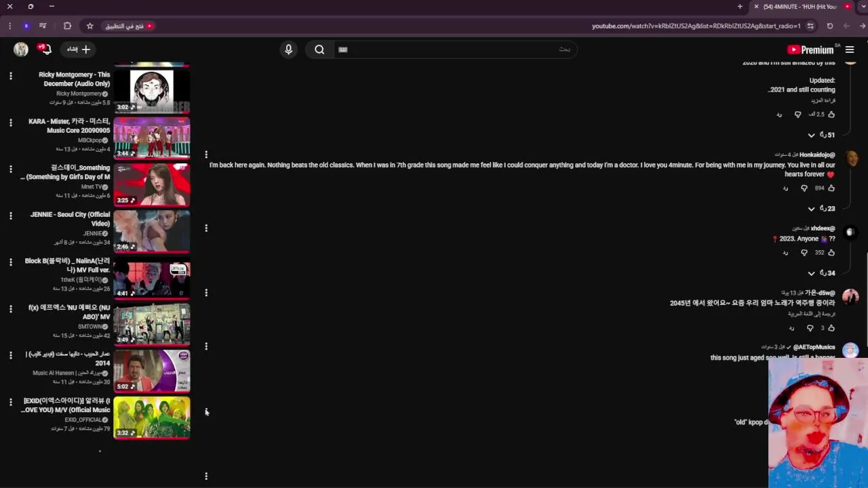Viewport: 868px width, 488px height.
Task: Reload the page with the refresh icon
Action: pyautogui.click(x=830, y=26)
